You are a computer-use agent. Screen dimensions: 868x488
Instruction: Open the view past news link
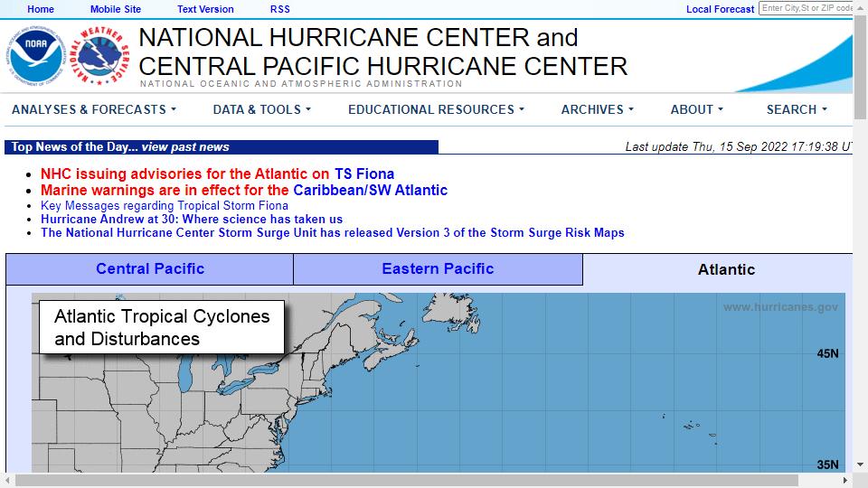pyautogui.click(x=185, y=147)
